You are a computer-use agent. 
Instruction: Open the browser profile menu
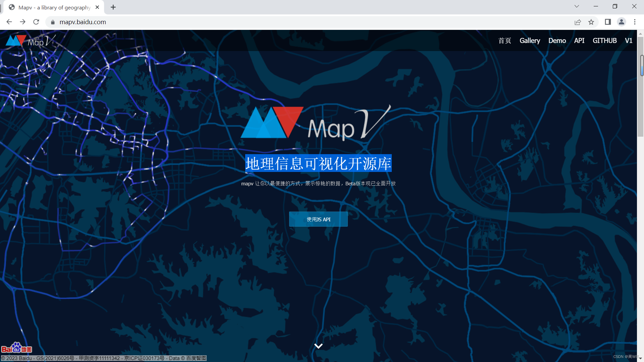[x=621, y=22]
